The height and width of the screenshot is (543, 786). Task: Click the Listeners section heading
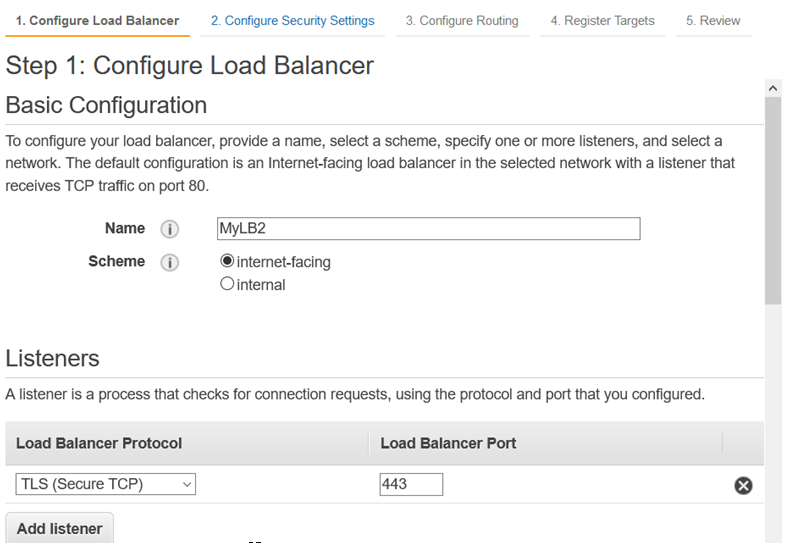pyautogui.click(x=52, y=358)
